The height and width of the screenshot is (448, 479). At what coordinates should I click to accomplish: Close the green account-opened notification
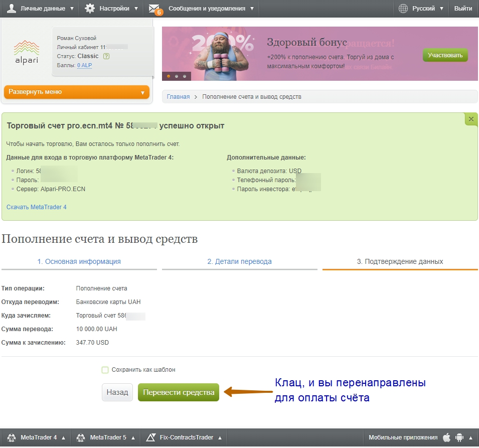point(471,119)
